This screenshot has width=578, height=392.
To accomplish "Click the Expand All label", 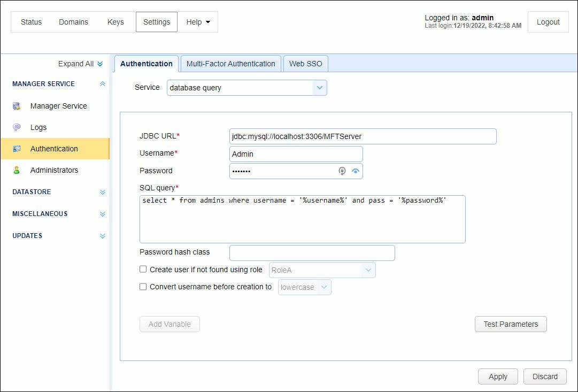I will (76, 64).
